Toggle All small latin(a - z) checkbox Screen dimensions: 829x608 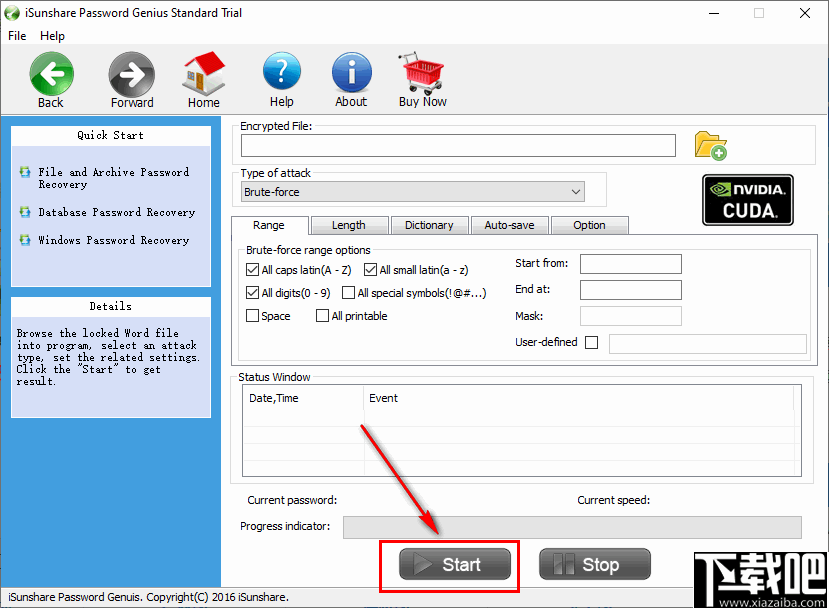(x=370, y=270)
